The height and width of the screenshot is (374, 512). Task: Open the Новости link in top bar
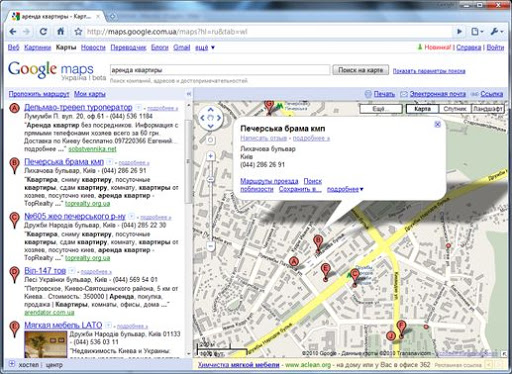click(x=93, y=47)
